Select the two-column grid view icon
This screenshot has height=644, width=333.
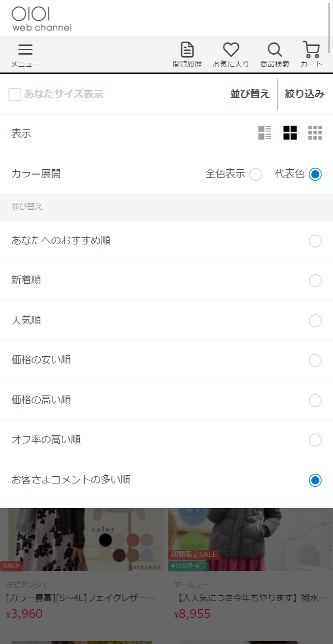290,132
